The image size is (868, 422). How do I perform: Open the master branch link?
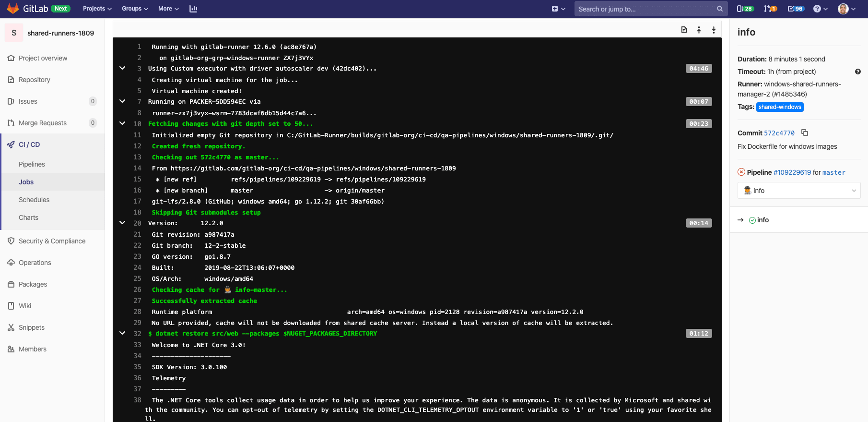(x=834, y=172)
